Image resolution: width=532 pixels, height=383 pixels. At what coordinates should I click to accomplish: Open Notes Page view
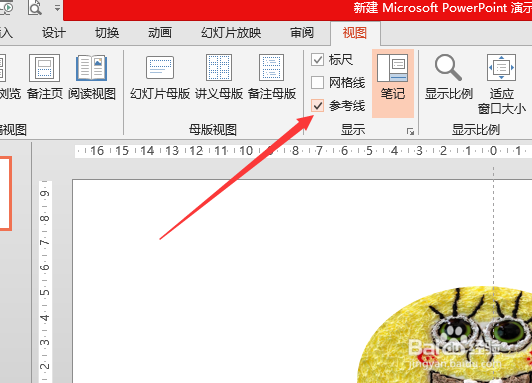(x=44, y=77)
